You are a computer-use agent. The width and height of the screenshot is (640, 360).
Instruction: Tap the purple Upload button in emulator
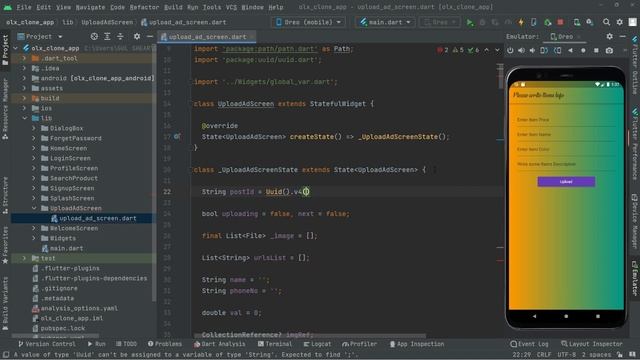[566, 182]
